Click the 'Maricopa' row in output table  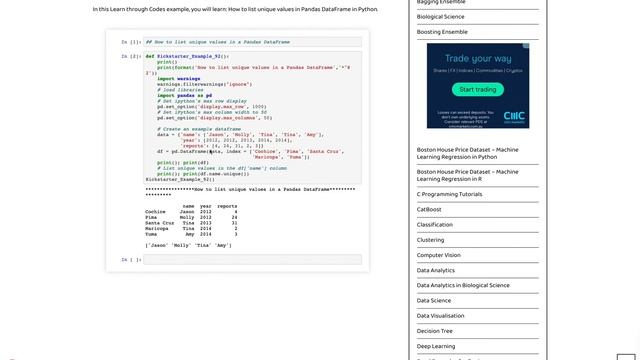[191, 229]
